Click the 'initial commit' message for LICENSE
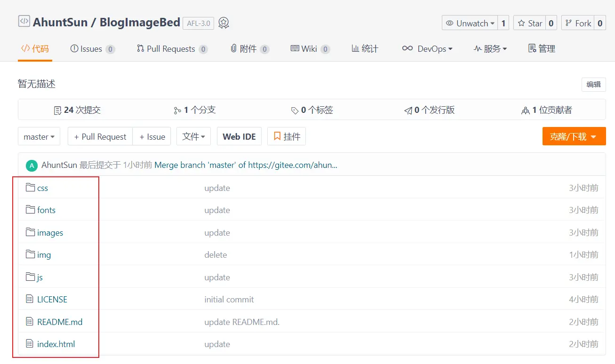The image size is (615, 364). click(x=229, y=300)
